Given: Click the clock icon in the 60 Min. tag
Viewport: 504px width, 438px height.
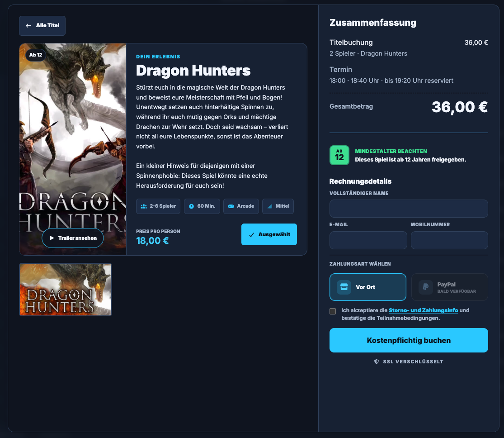Looking at the screenshot, I should 191,206.
